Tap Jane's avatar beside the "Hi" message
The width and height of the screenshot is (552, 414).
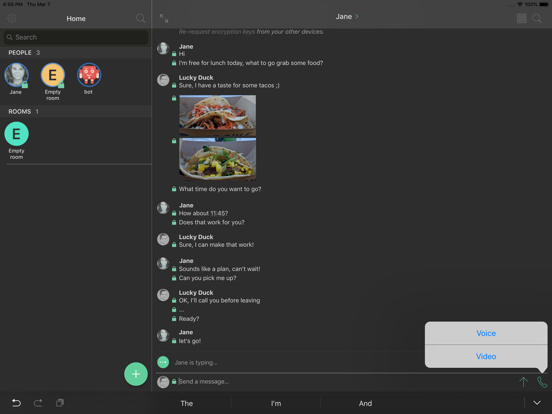(x=163, y=48)
